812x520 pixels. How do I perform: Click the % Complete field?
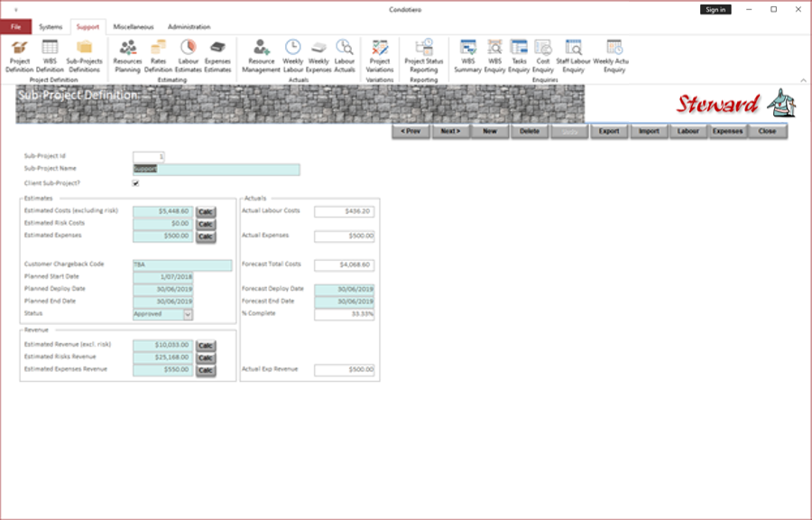345,314
